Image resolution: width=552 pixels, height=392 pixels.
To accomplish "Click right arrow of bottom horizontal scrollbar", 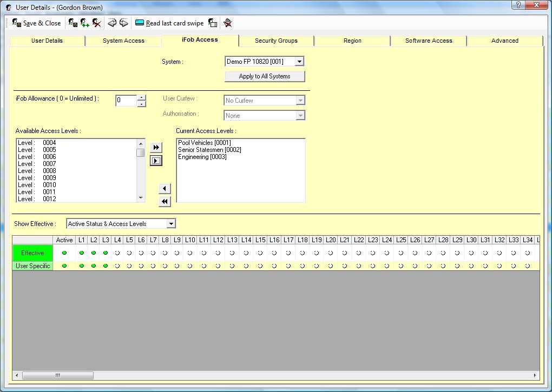I will coord(535,375).
